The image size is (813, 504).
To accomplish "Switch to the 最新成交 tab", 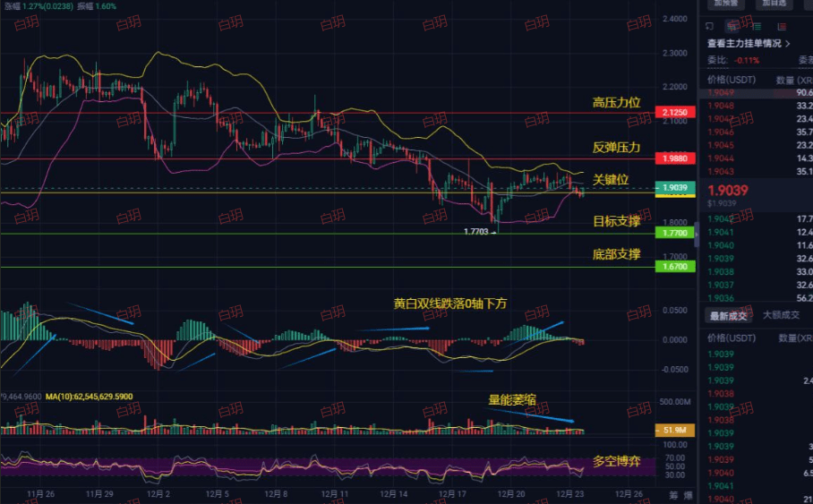I will [x=728, y=315].
